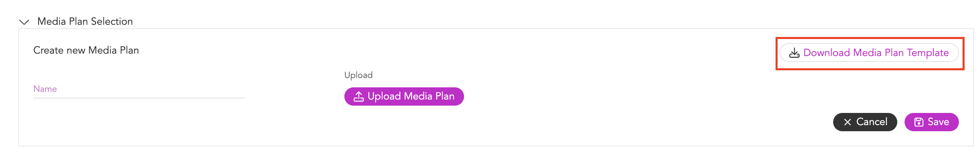Click the Cancel label text
980x156 pixels.
tap(872, 122)
